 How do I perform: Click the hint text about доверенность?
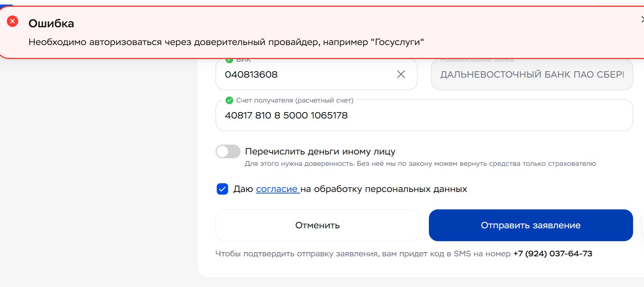click(420, 164)
